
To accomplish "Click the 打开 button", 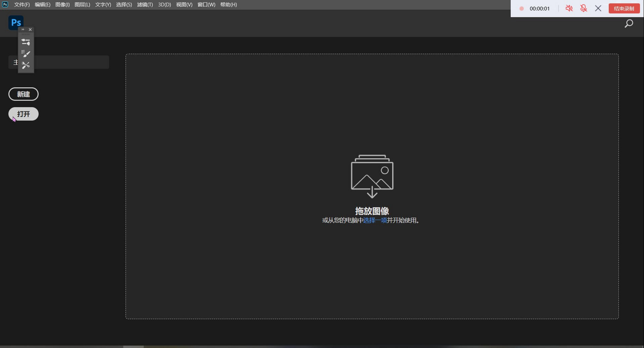I will point(23,114).
